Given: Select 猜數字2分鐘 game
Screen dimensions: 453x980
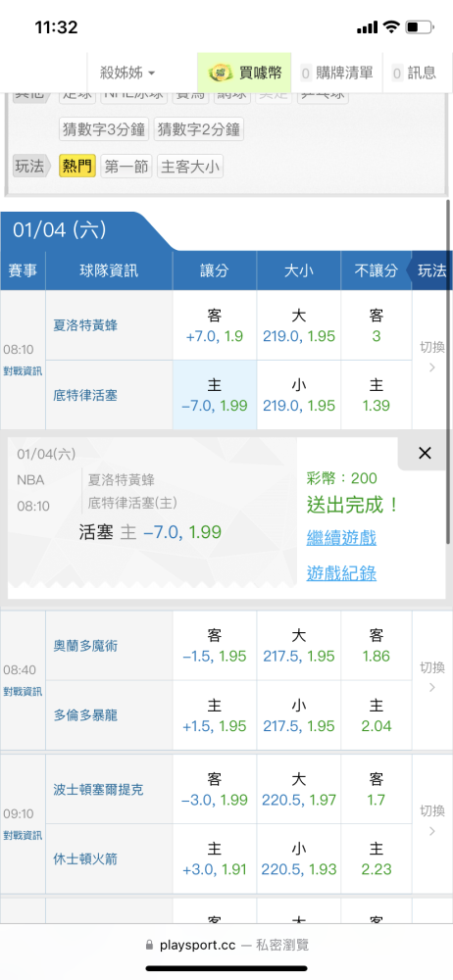Looking at the screenshot, I should 199,129.
